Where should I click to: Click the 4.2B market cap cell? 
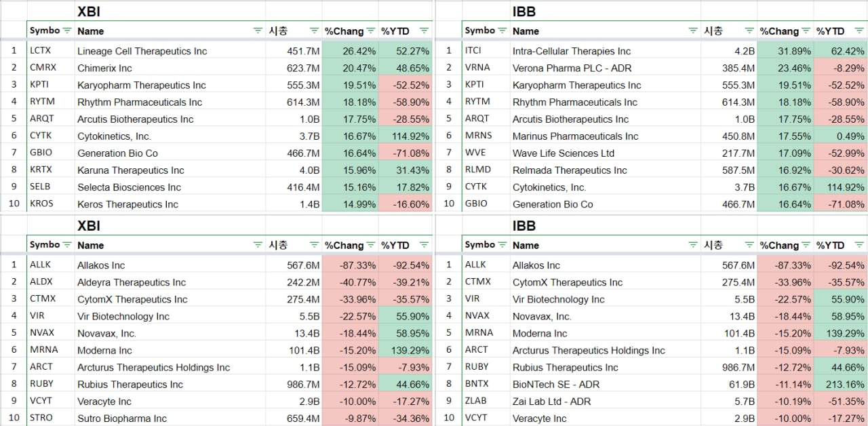point(730,51)
